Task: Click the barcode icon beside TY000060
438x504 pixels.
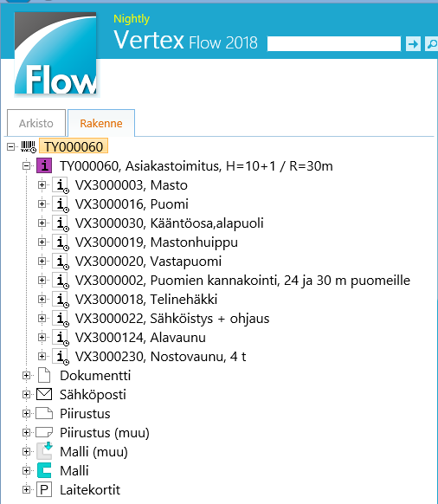Action: (x=29, y=147)
